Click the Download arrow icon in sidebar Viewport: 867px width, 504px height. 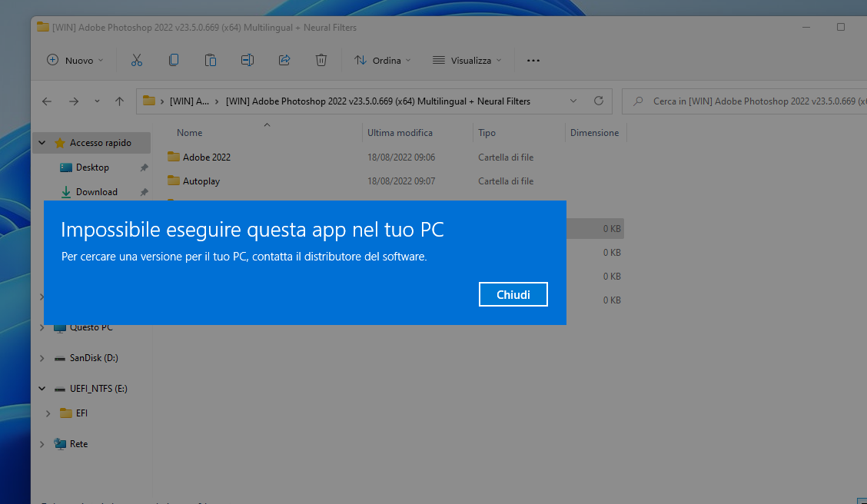(x=66, y=192)
